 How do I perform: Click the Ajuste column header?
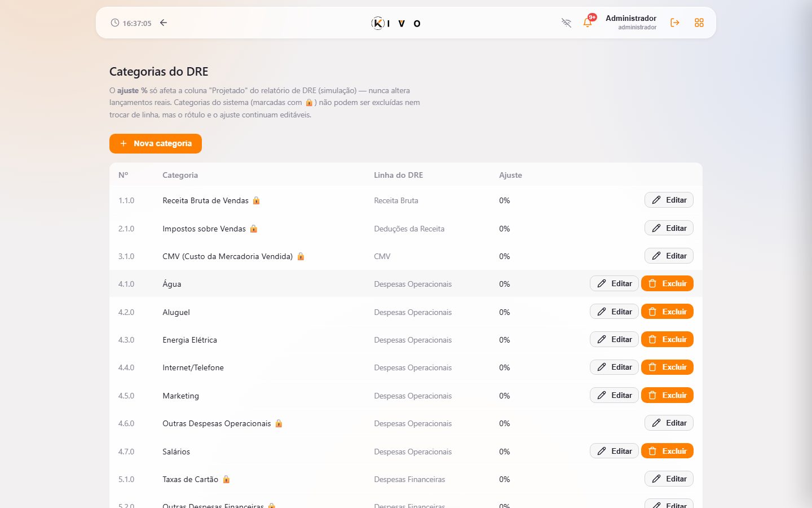(510, 175)
